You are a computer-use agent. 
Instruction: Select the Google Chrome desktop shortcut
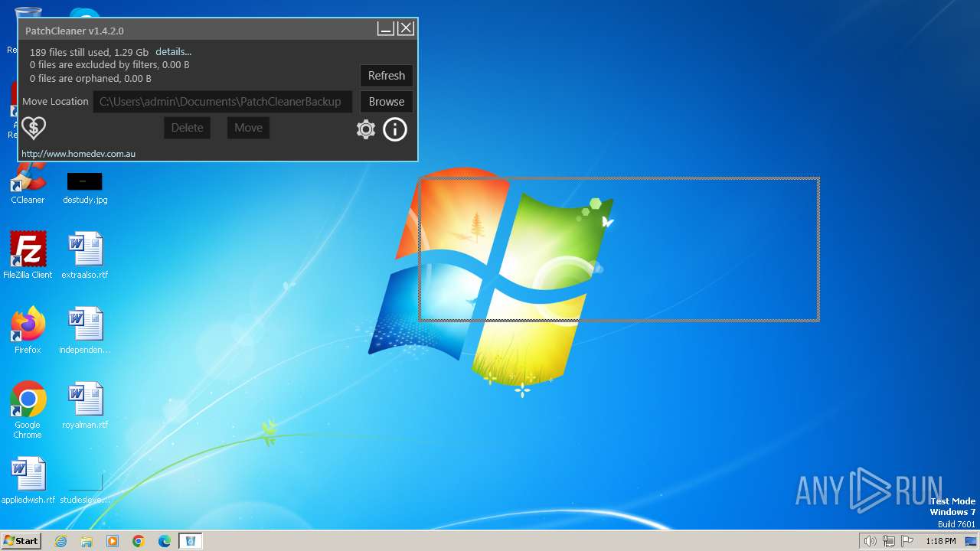[28, 409]
